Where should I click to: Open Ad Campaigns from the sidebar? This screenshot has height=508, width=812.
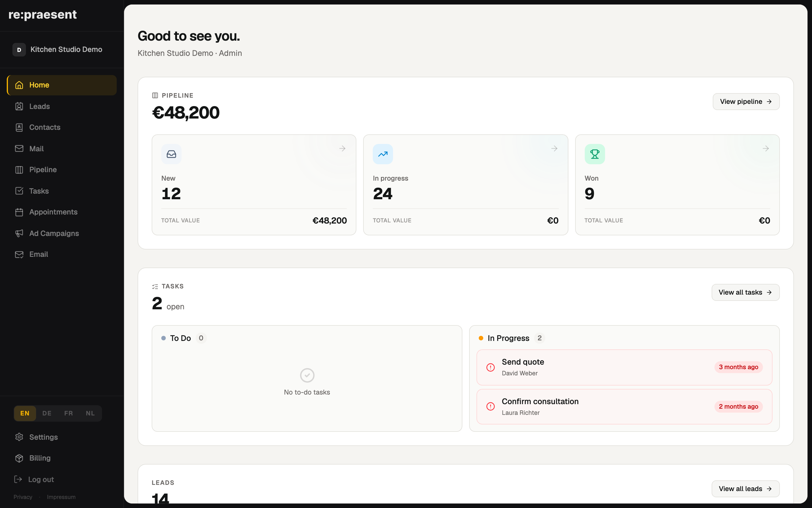62,233
